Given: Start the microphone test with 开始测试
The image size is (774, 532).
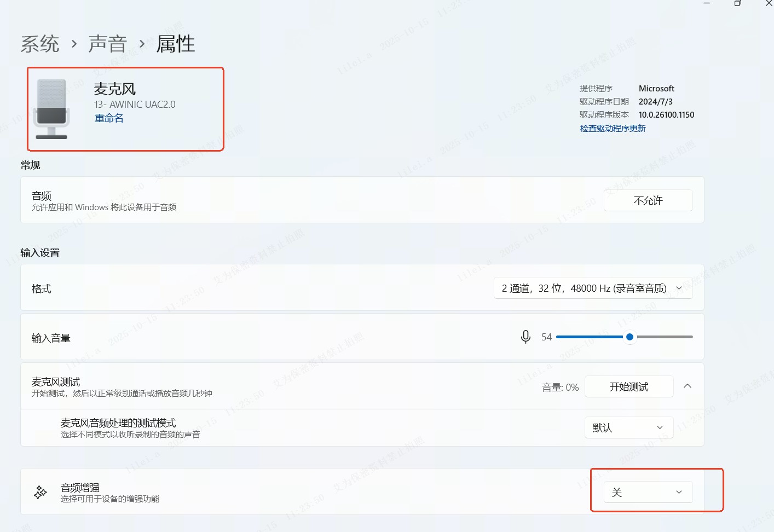Looking at the screenshot, I should click(629, 387).
